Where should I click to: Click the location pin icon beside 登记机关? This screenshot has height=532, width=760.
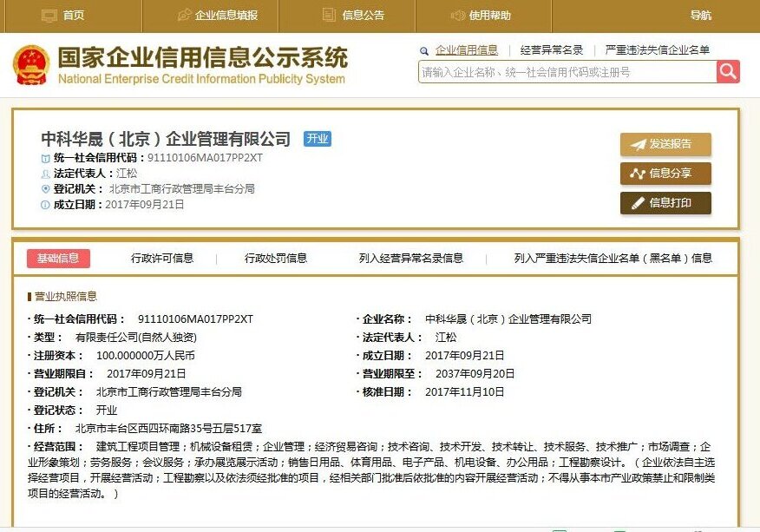(46, 189)
